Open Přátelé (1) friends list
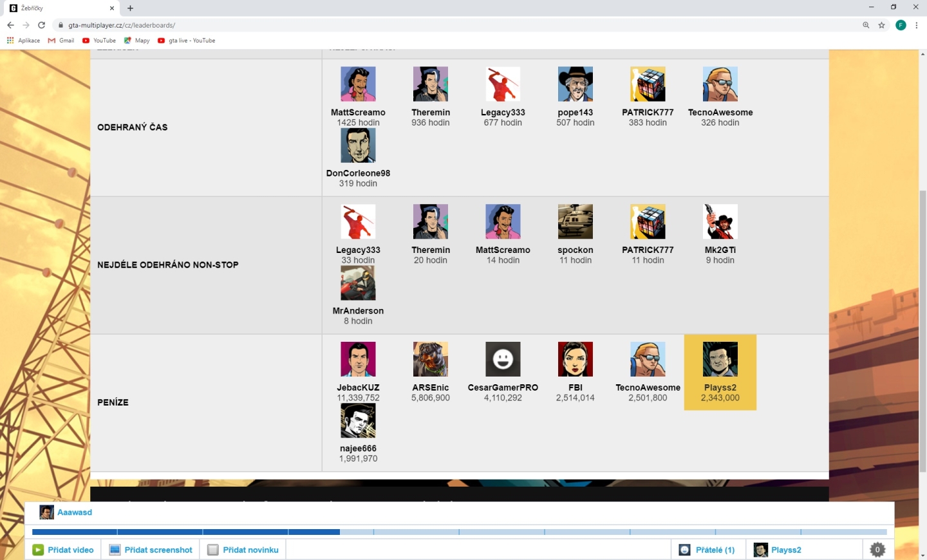 [x=707, y=550]
